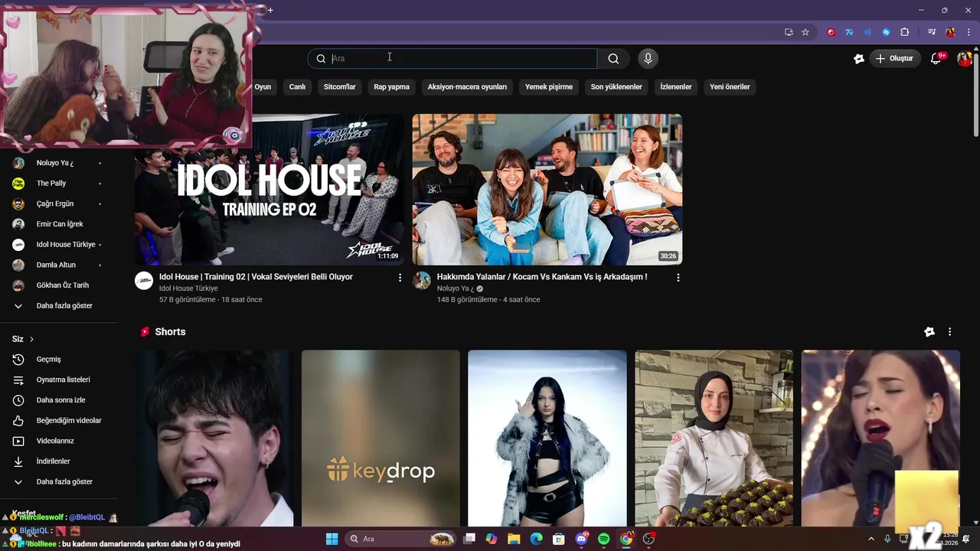Click the Oluştur create button
This screenshot has height=551, width=980.
894,58
